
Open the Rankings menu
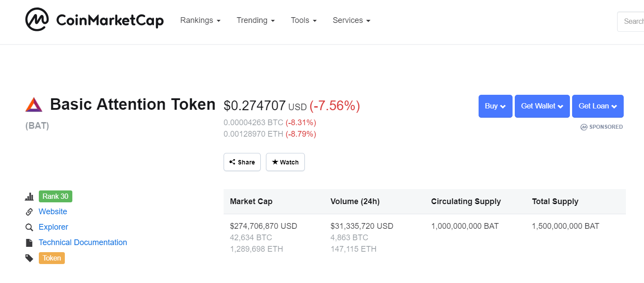point(200,20)
